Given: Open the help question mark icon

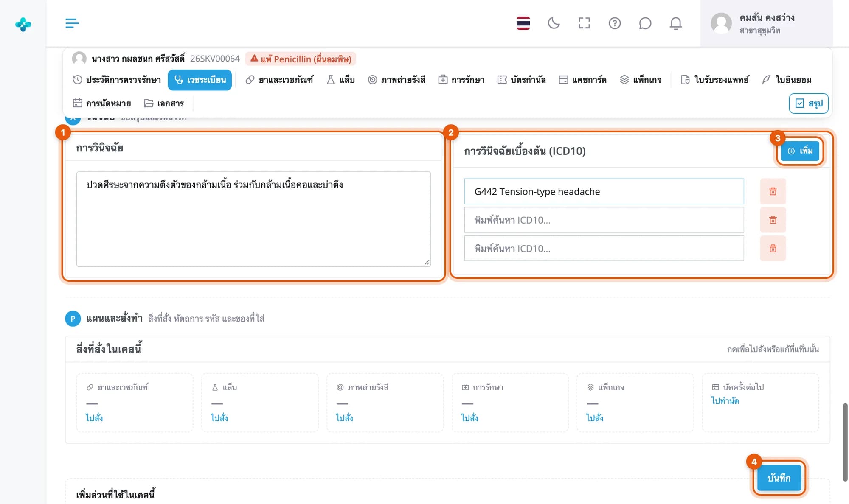Looking at the screenshot, I should coord(615,23).
